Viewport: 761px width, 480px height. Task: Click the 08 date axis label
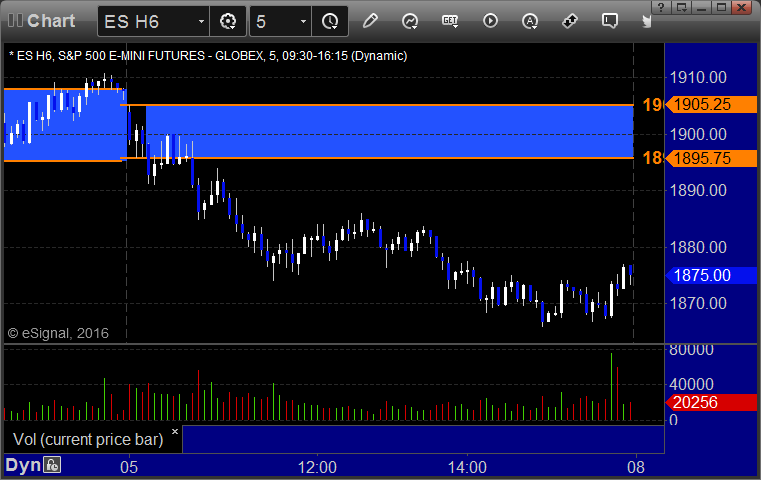636,467
